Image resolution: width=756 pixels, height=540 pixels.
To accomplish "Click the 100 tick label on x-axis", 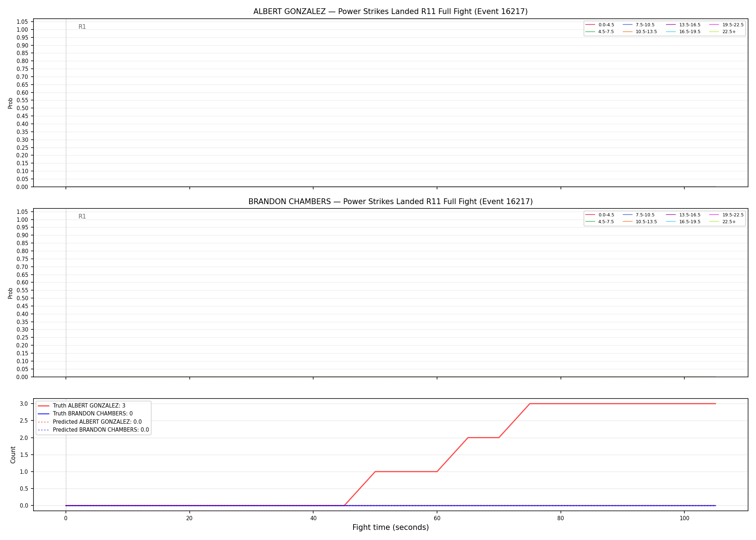I will click(684, 518).
